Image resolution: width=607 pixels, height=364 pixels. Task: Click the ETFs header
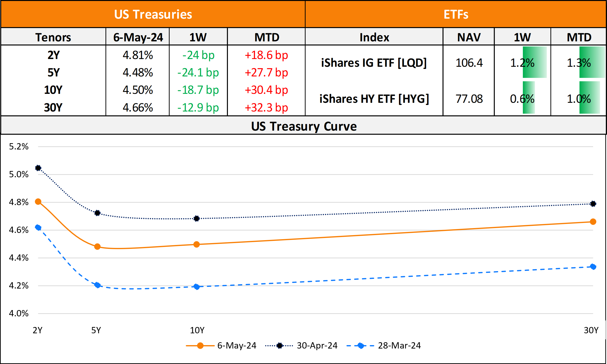pyautogui.click(x=456, y=14)
